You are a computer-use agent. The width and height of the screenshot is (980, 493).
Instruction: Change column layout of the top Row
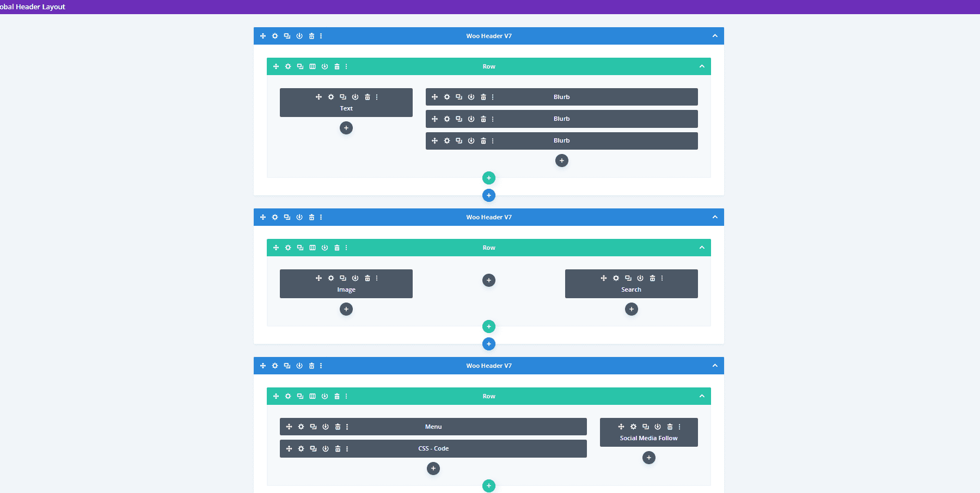(x=313, y=66)
